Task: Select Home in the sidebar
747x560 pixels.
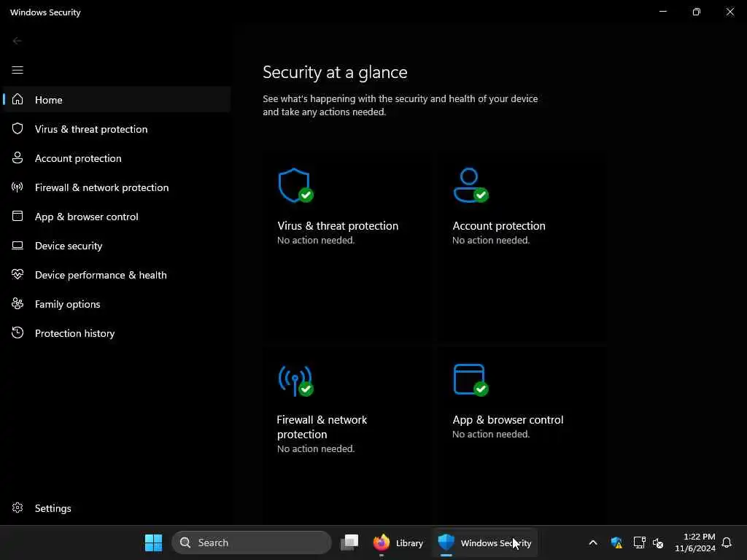Action: click(117, 99)
